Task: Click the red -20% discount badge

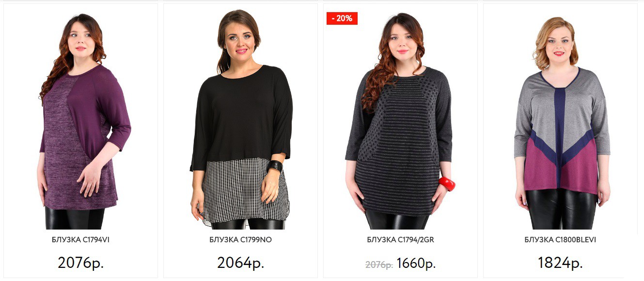Action: click(342, 18)
